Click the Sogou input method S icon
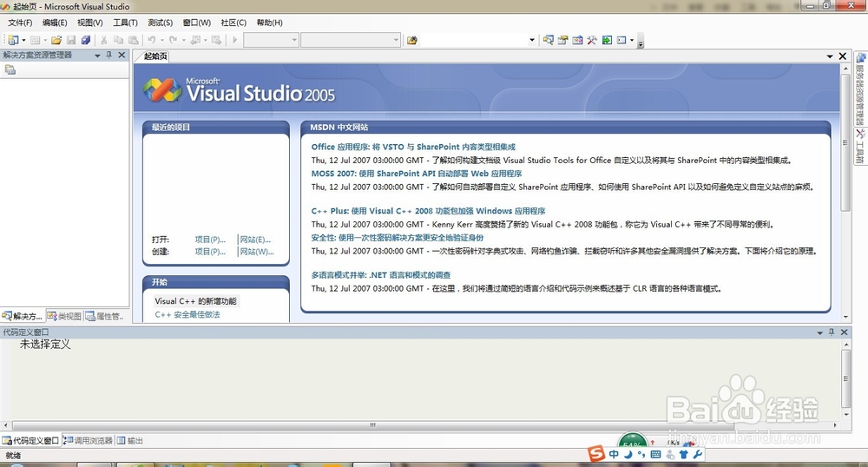The width and height of the screenshot is (868, 467). click(x=596, y=454)
